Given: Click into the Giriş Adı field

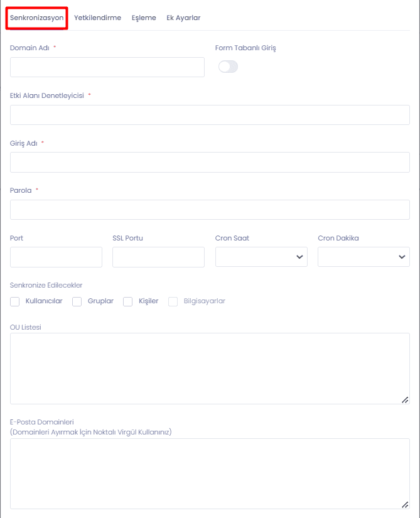Looking at the screenshot, I should click(x=210, y=162).
